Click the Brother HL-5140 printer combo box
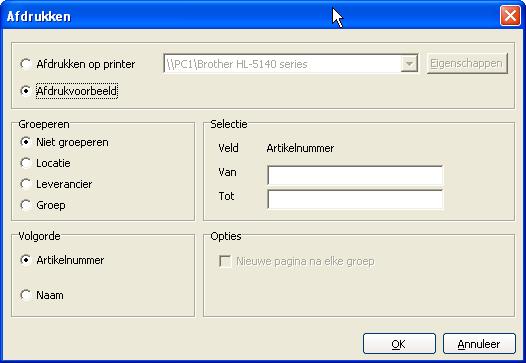526x363 pixels. tap(291, 63)
